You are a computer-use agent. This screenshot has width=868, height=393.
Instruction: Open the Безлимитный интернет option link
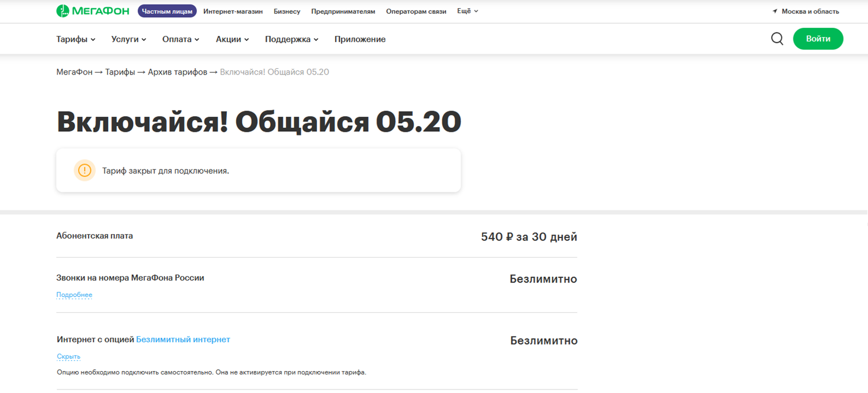[183, 339]
